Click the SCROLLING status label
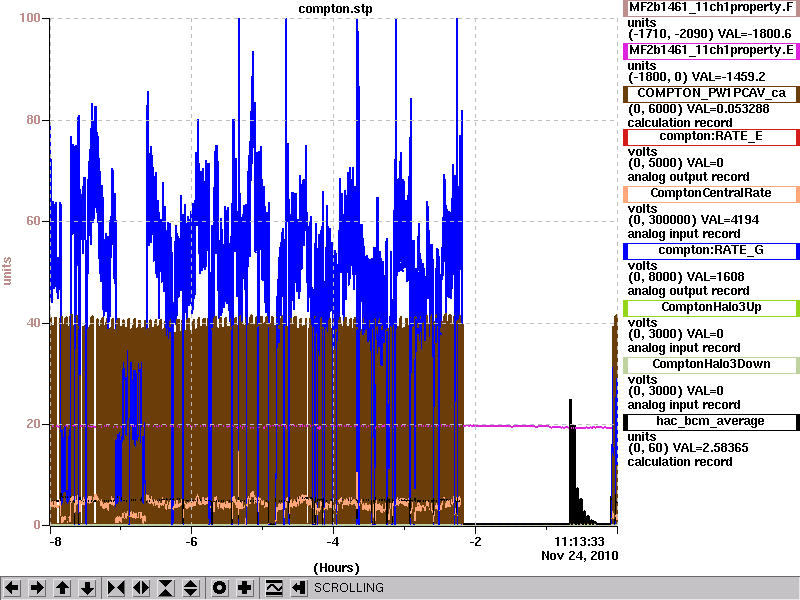The image size is (800, 600). 348,588
